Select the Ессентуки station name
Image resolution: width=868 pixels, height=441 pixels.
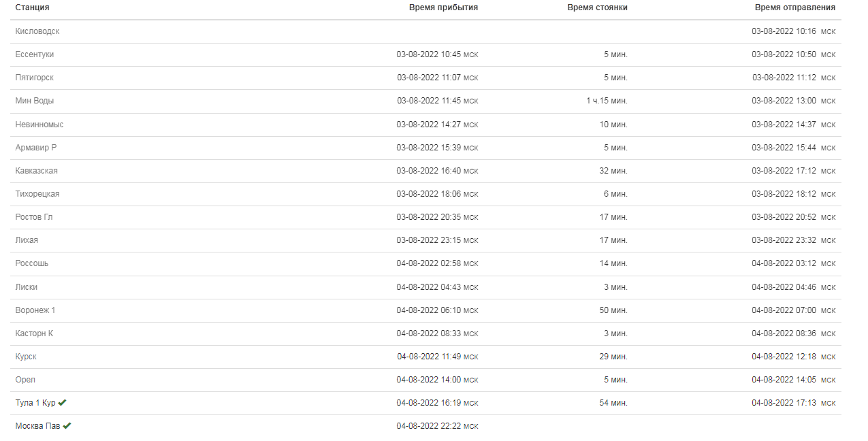tap(35, 54)
